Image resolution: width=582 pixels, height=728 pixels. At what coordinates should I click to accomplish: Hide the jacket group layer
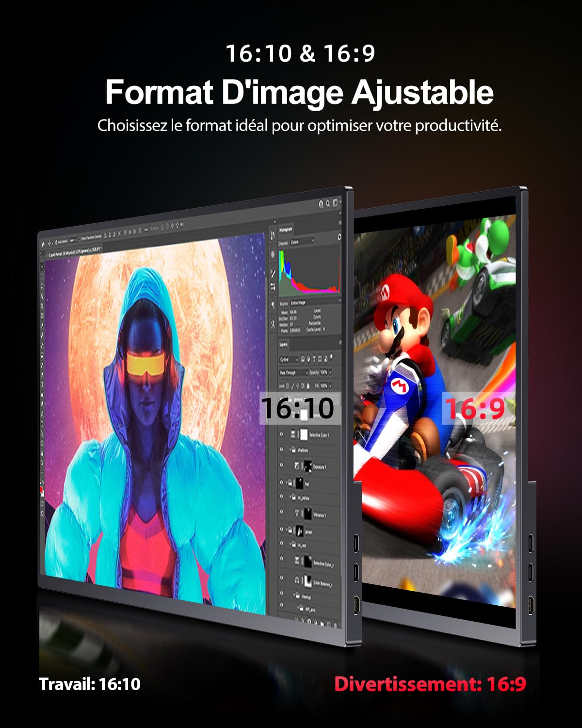click(x=281, y=529)
